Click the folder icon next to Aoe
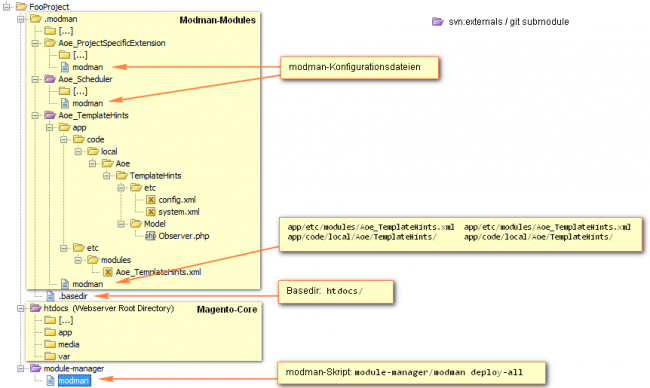Screen dimensions: 650x388 [x=107, y=163]
